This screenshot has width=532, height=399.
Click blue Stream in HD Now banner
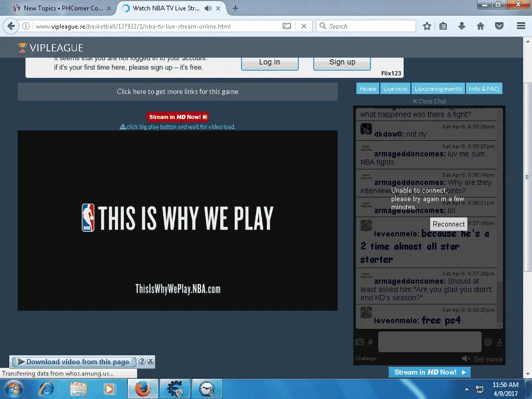(x=429, y=372)
